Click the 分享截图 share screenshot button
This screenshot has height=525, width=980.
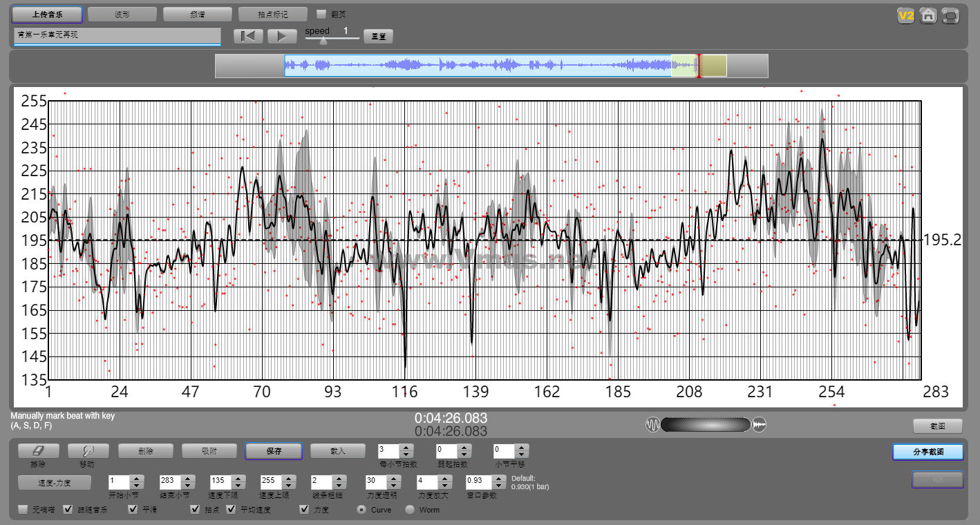click(927, 452)
